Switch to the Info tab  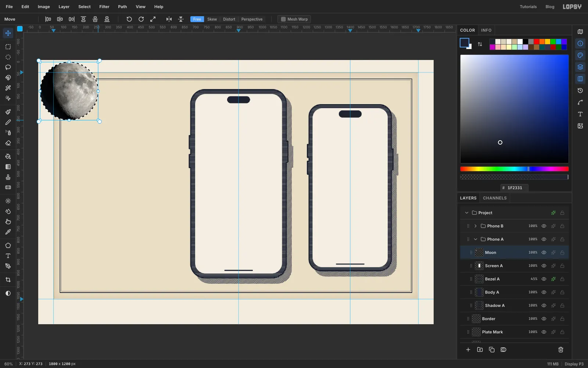pyautogui.click(x=486, y=30)
